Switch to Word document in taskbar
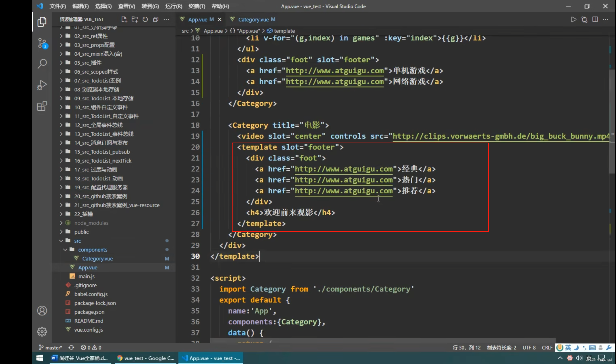 [x=80, y=358]
